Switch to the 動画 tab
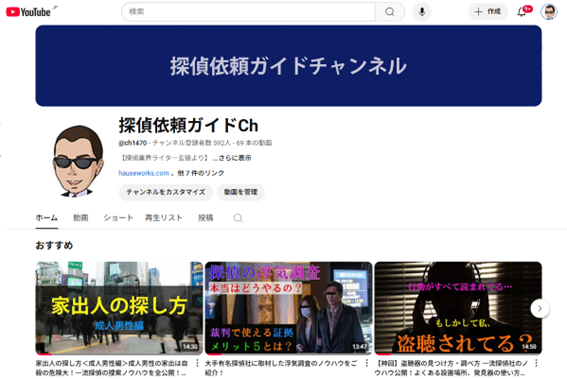The width and height of the screenshot is (567, 379). click(81, 218)
